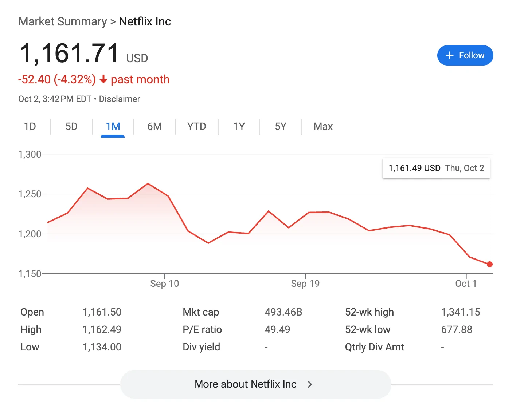Select the 1M chart tab

coord(113,127)
